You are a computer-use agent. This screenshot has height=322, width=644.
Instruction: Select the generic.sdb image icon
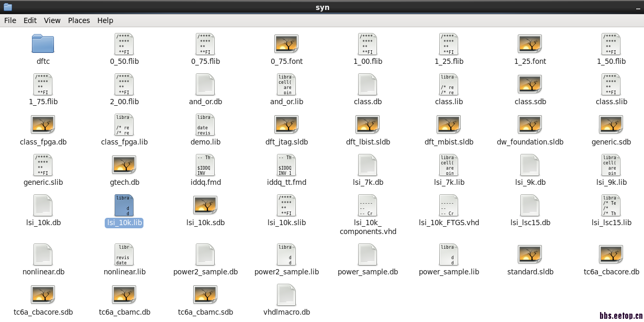click(x=611, y=125)
